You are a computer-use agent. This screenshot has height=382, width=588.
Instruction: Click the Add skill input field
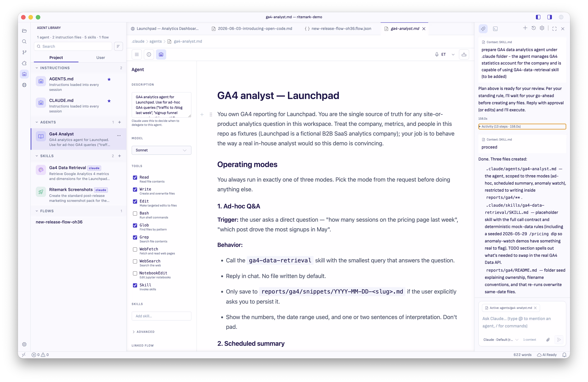[x=161, y=316]
